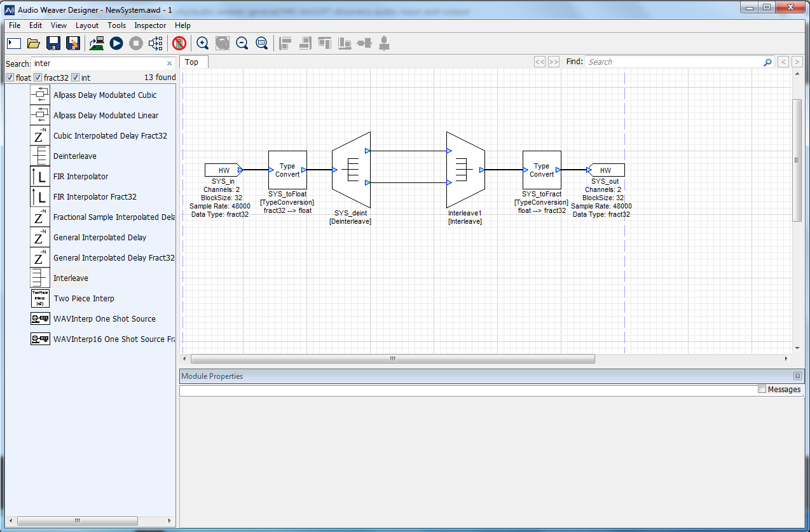Toggle the int data type checkbox
810x532 pixels.
point(75,78)
